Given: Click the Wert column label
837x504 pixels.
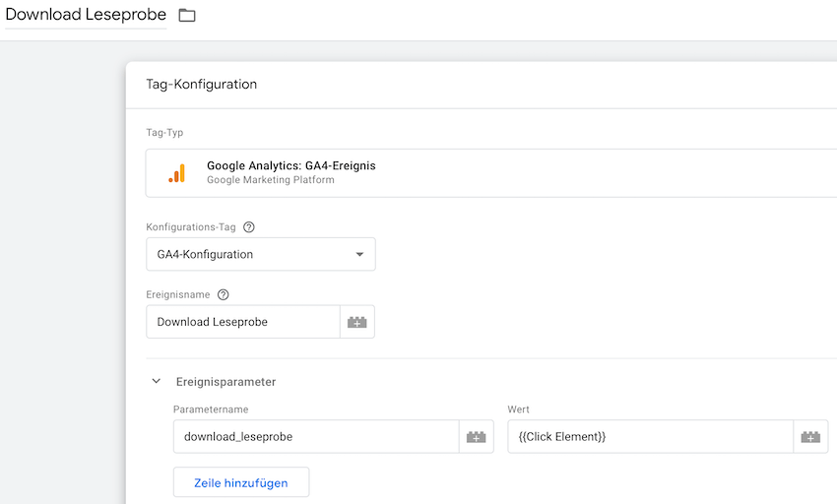Looking at the screenshot, I should pos(518,409).
